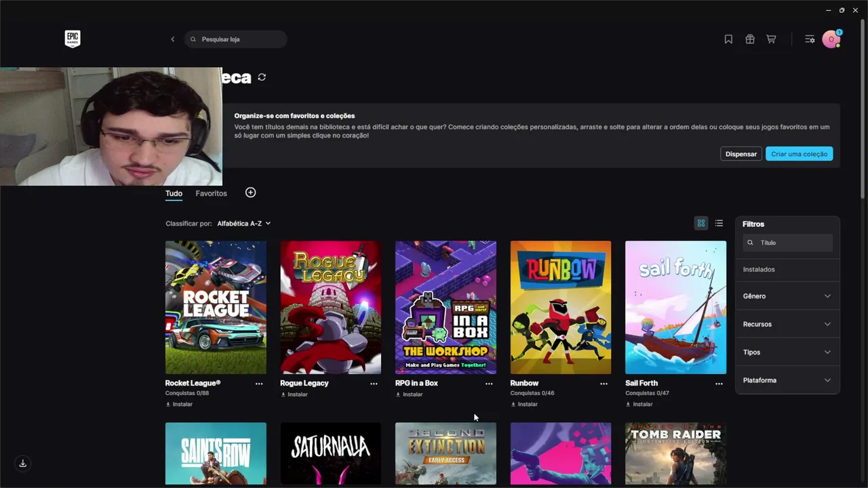Add a new collection with plus icon
Image resolution: width=868 pixels, height=488 pixels.
click(250, 193)
